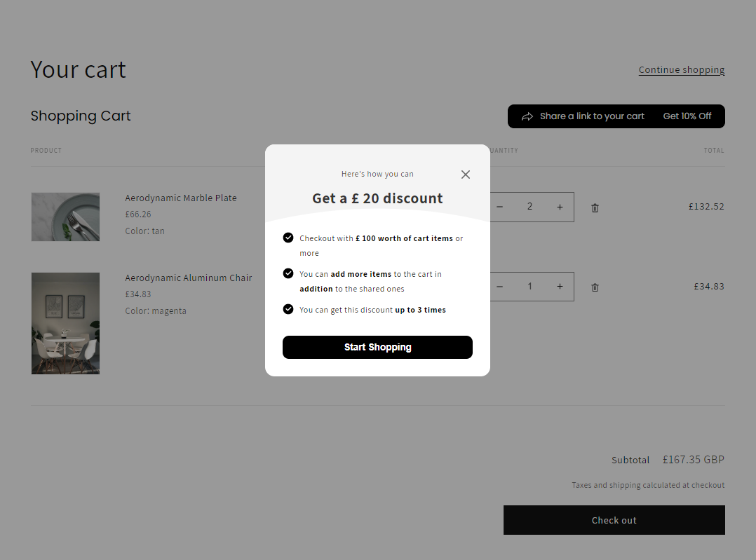Click the checkmark next to add more items tip
Screen dimensions: 756x560
point(288,274)
